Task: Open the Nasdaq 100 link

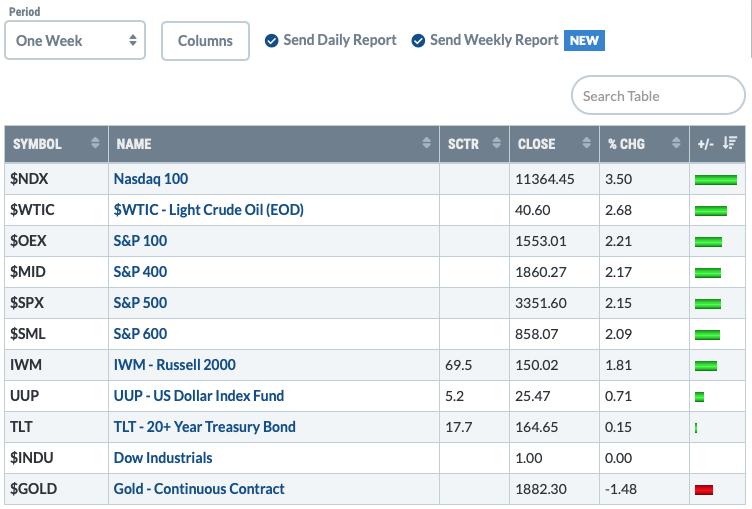Action: [x=151, y=179]
